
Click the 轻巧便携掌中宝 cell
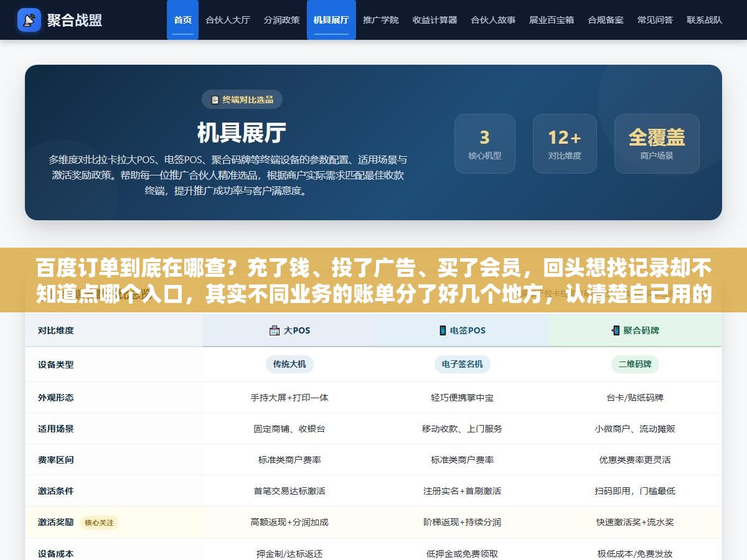(463, 398)
